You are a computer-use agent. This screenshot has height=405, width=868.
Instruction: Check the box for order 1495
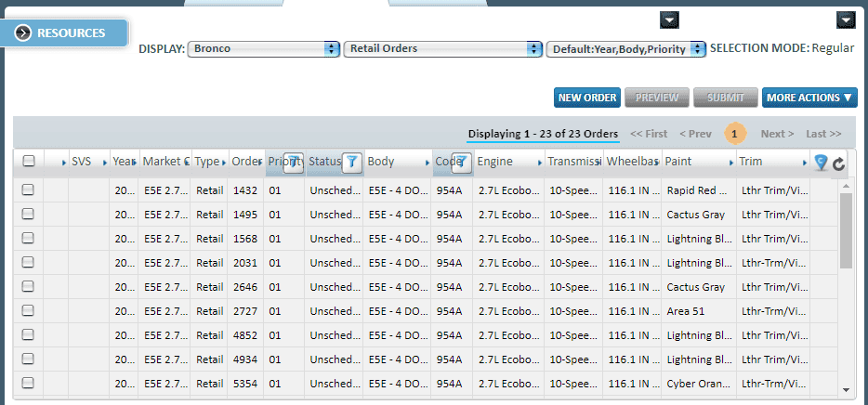click(x=28, y=215)
